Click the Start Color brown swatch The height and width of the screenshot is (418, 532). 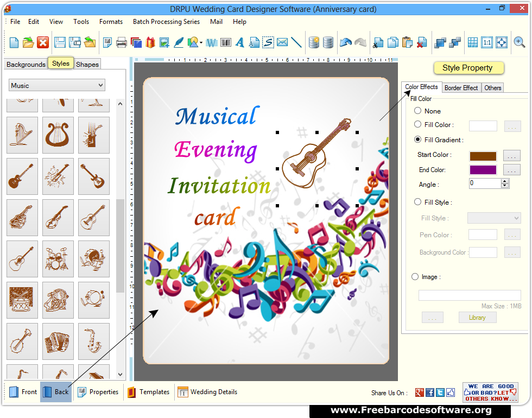point(483,156)
